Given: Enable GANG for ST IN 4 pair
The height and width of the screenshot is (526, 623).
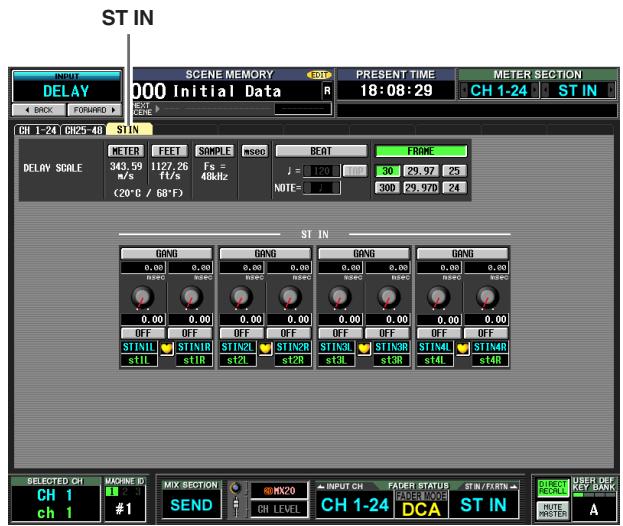Looking at the screenshot, I should 462,253.
